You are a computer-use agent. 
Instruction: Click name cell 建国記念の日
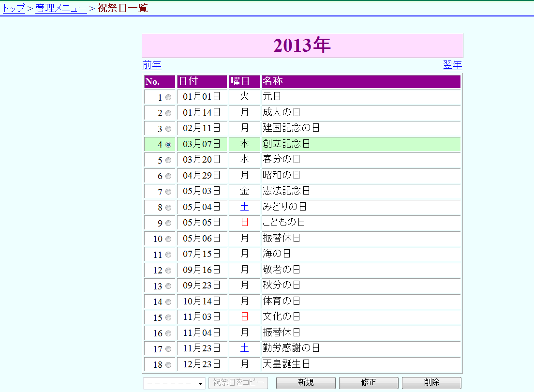(x=361, y=128)
